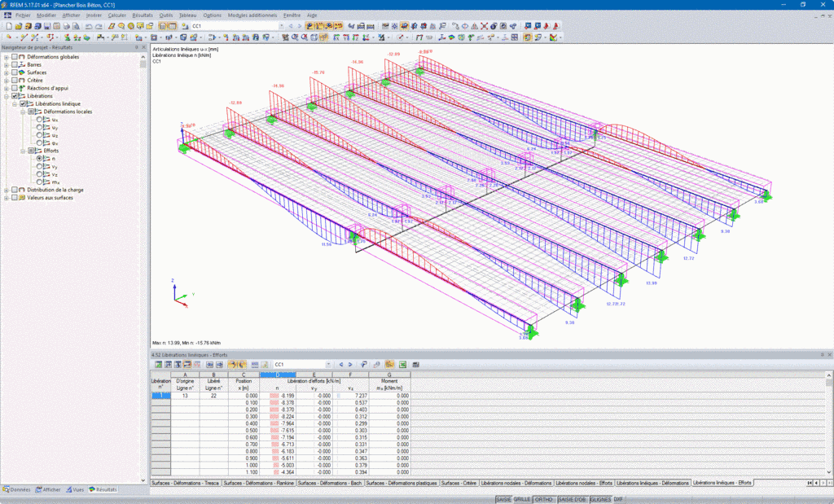The width and height of the screenshot is (834, 504).
Task: Click the Export to Excel icon in table toolbar
Action: click(x=402, y=364)
